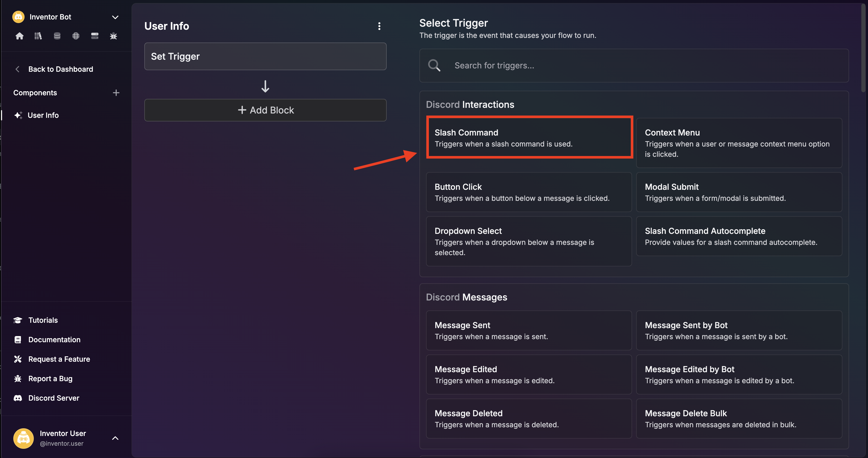Select the Message Edited by Bot trigger

[x=739, y=374]
